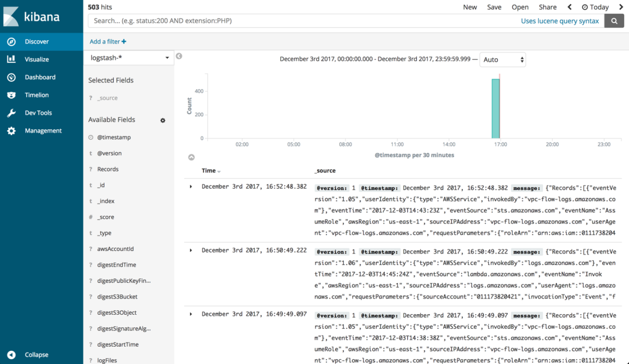Open the Share menu item
Image resolution: width=629 pixels, height=364 pixels.
548,7
